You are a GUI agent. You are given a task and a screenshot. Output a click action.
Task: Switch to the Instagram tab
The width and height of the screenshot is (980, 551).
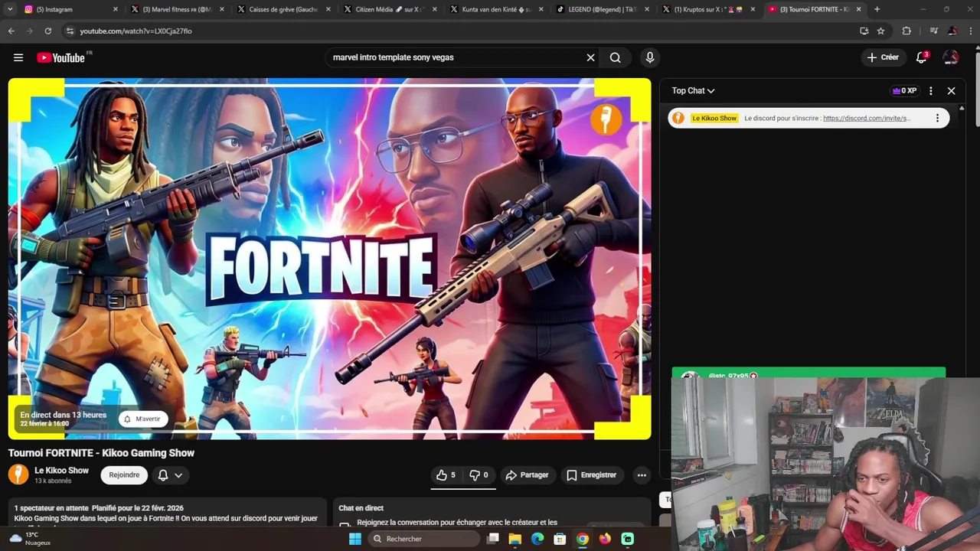(x=71, y=9)
